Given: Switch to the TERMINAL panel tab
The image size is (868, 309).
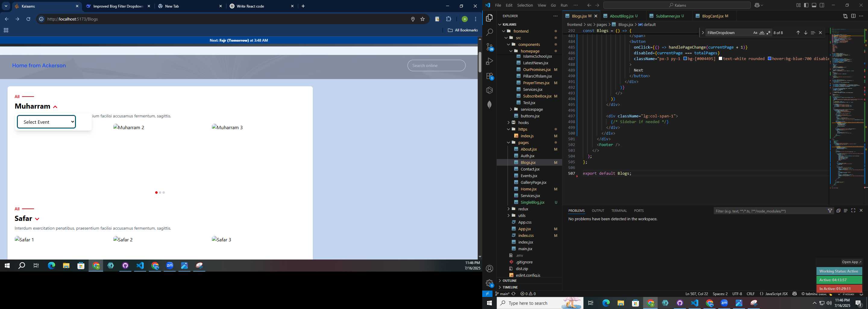Looking at the screenshot, I should pos(619,211).
